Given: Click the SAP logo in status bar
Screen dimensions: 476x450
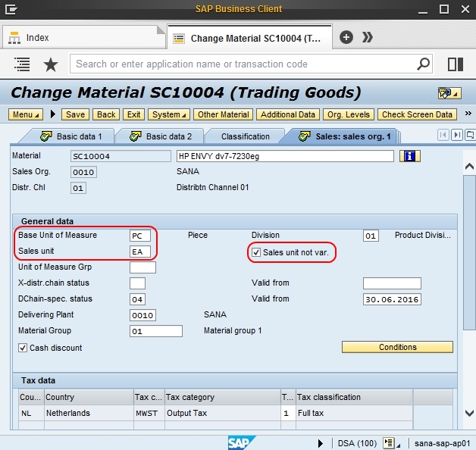Looking at the screenshot, I should (241, 442).
